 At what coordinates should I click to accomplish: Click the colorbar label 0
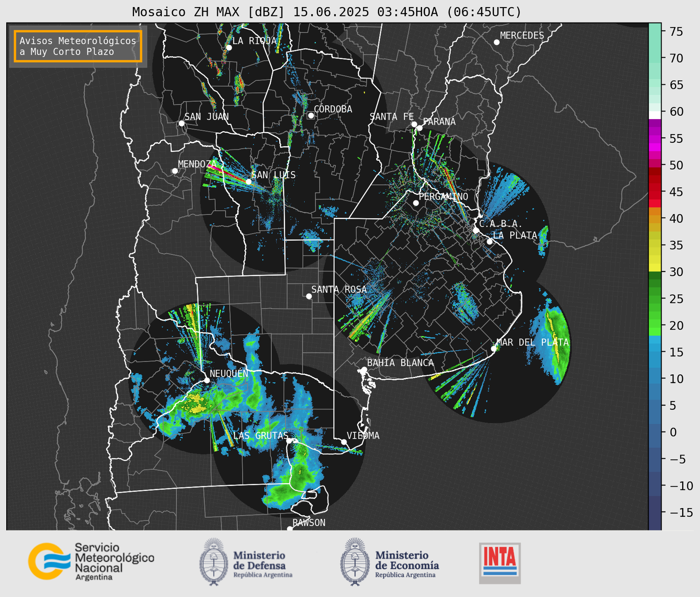673,432
